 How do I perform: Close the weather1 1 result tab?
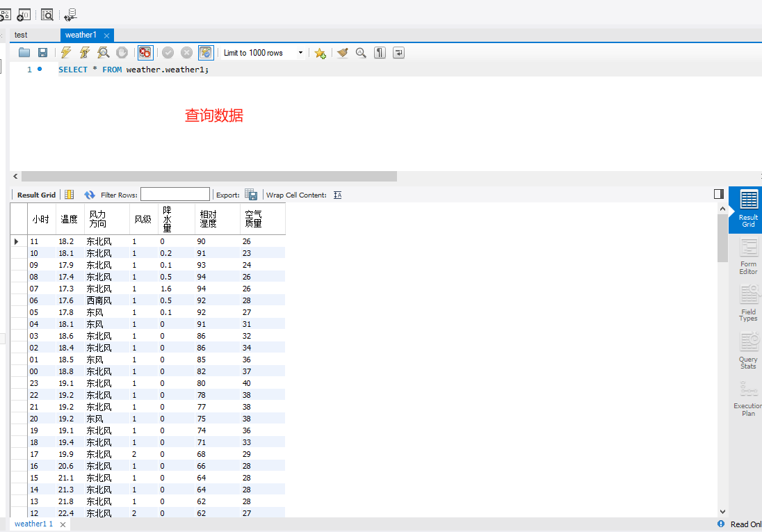pos(63,524)
